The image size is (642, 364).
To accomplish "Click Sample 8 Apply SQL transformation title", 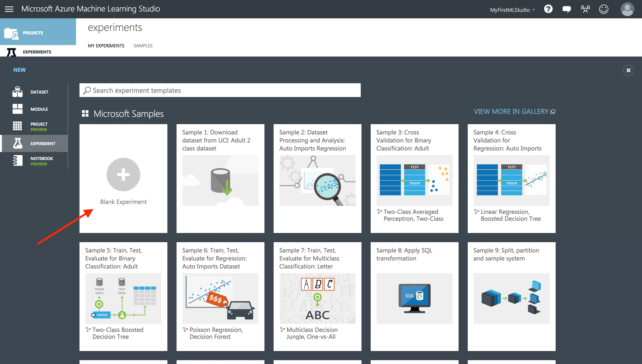I will pos(404,254).
